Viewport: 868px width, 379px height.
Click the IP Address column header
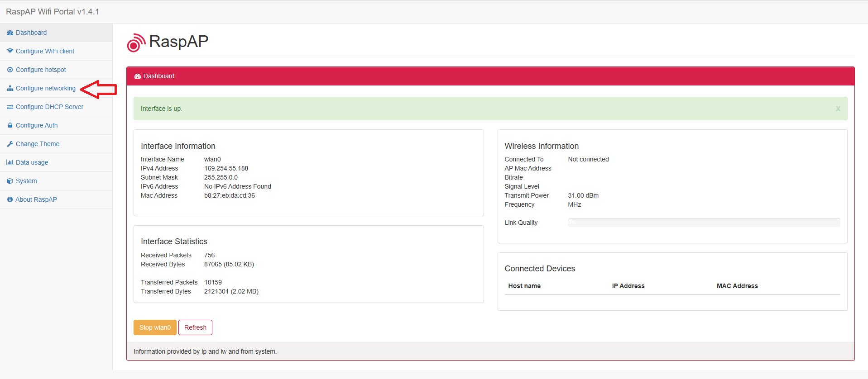click(628, 286)
